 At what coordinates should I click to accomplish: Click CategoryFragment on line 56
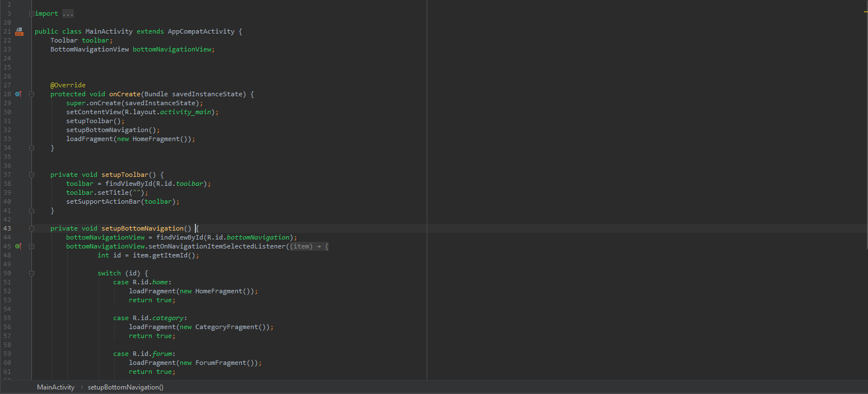pos(227,327)
